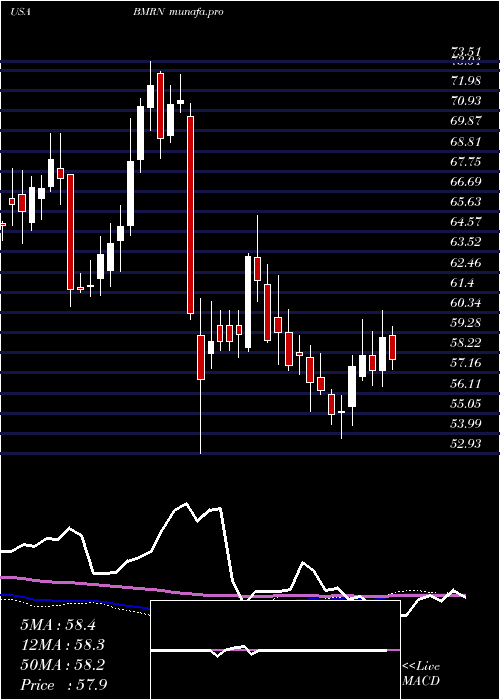Click the 65.63 price level label
500x700 pixels.
(466, 202)
